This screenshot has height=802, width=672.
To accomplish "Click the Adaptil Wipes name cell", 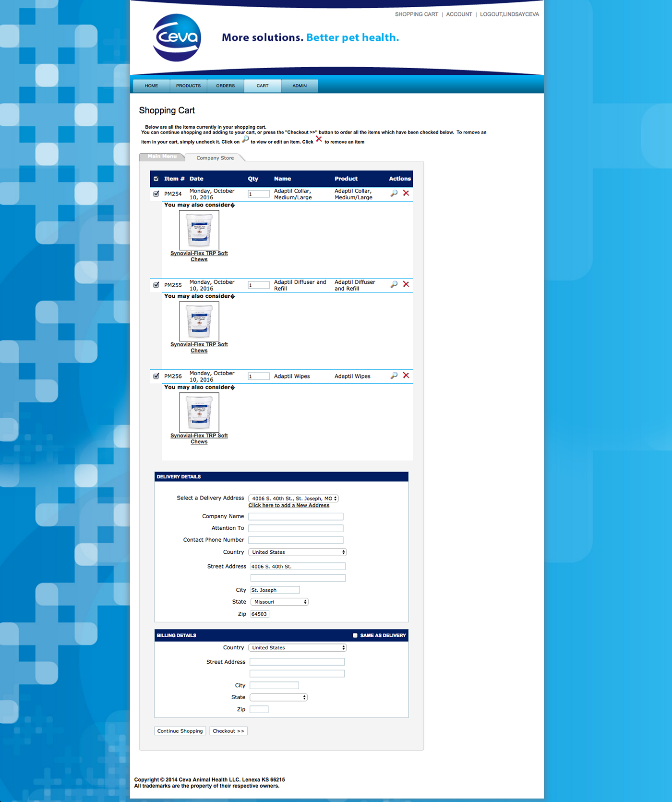I will click(292, 377).
